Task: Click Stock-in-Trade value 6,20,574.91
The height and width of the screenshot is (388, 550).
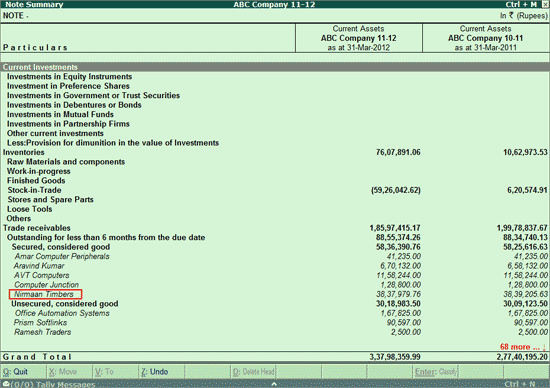Action: coord(527,190)
